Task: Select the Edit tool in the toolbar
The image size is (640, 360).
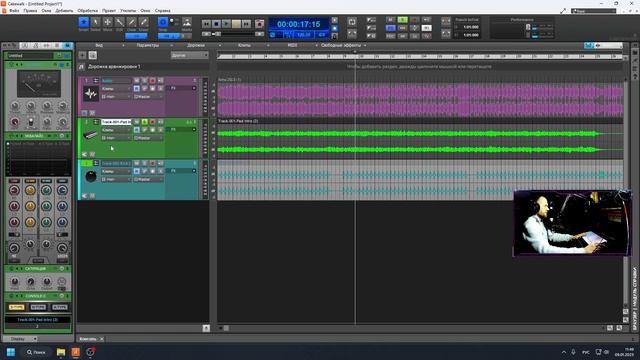Action: pyautogui.click(x=120, y=22)
